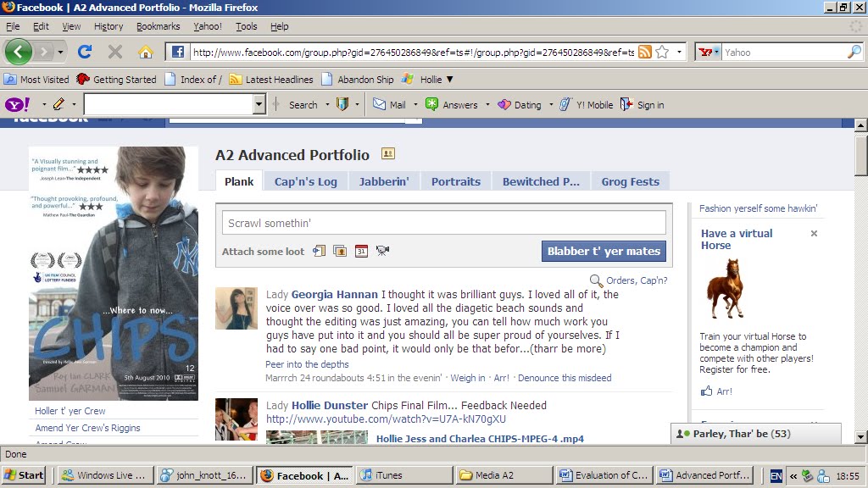Open the Yahoo! toolbar logo
The width and height of the screenshot is (868, 488).
17,104
